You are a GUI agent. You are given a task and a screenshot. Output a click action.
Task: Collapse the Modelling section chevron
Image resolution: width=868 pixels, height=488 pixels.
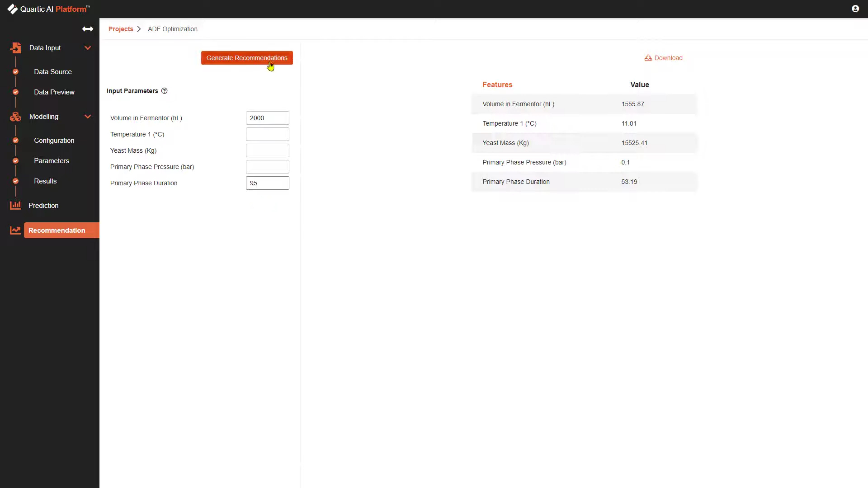click(x=88, y=117)
